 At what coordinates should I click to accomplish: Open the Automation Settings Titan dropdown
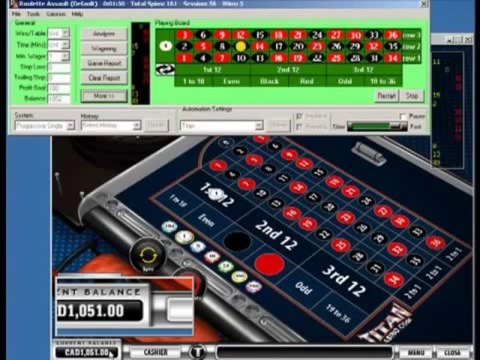point(259,126)
